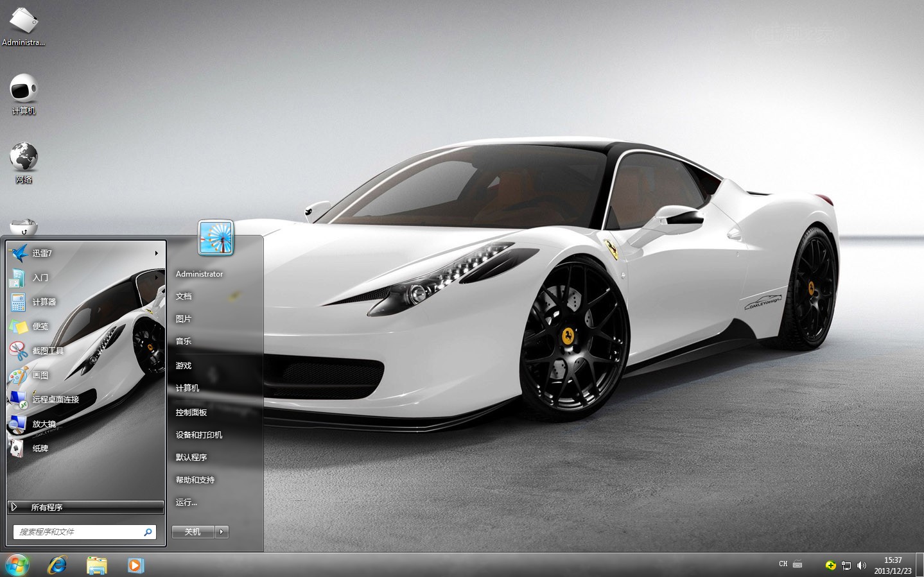Open 游戏 games folder
This screenshot has width=924, height=577.
(x=184, y=366)
